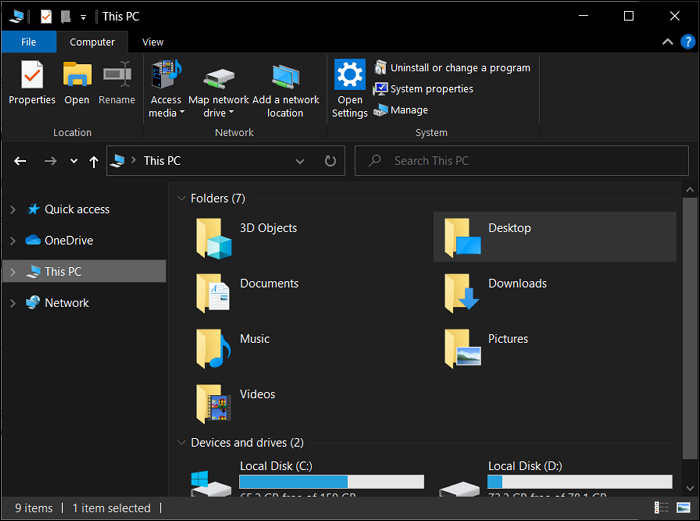Viewport: 700px width, 521px height.
Task: Expand OneDrive in the sidebar
Action: pos(13,241)
